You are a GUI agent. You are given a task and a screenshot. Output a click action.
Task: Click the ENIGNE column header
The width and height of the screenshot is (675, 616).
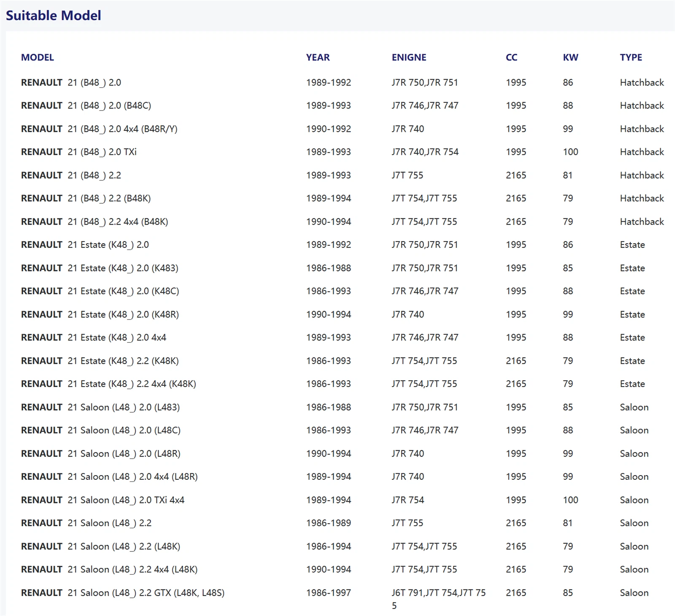pos(409,57)
